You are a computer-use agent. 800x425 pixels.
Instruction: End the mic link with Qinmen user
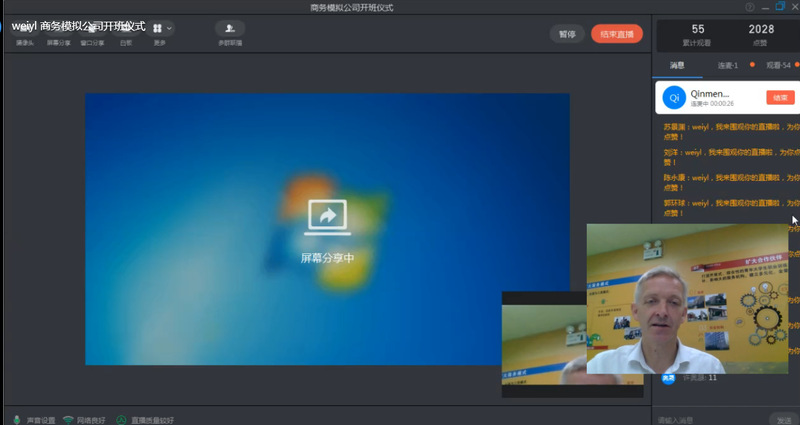(780, 97)
